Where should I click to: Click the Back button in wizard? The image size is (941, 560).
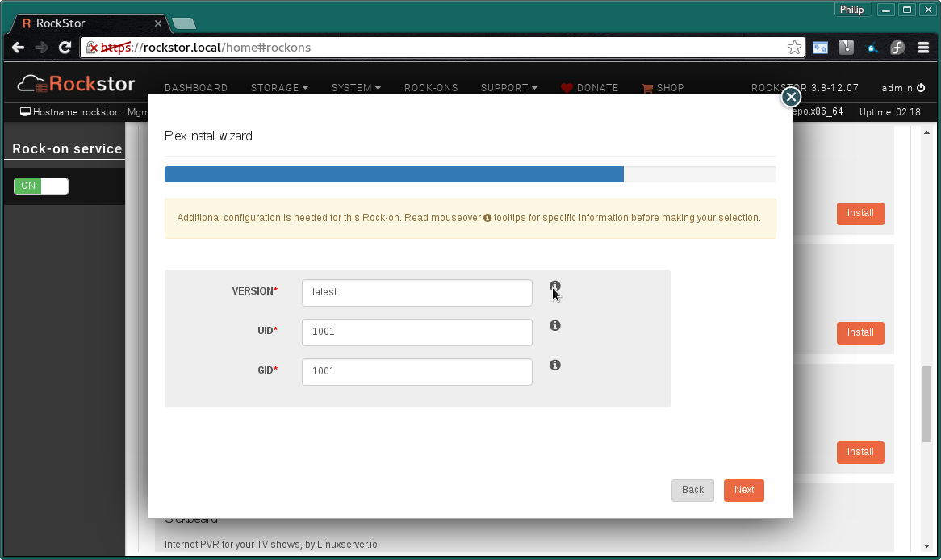(x=692, y=490)
